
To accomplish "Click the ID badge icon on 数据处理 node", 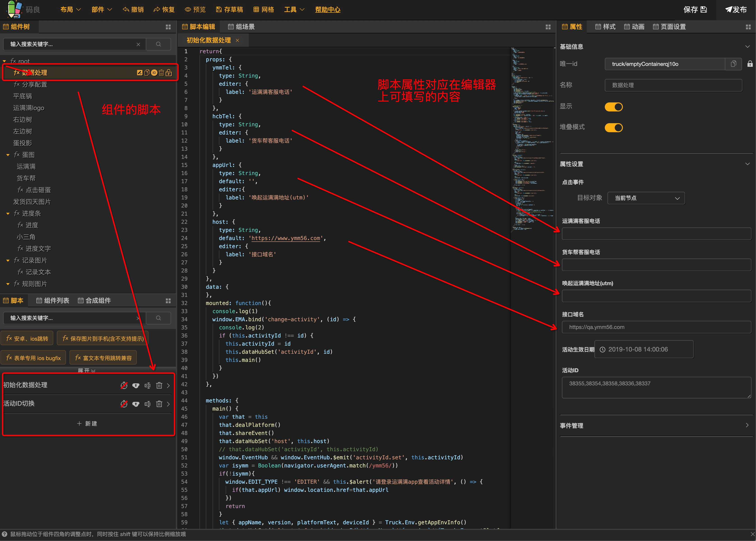I will pos(154,73).
